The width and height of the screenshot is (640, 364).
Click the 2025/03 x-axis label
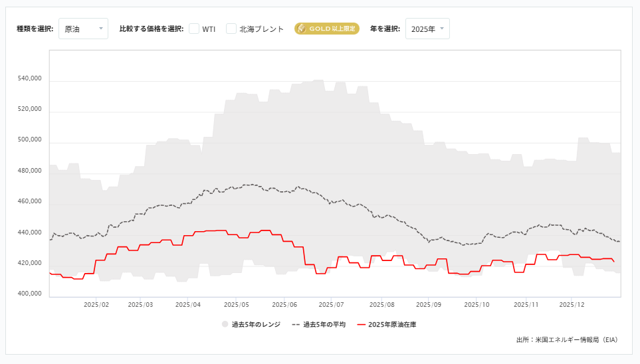140,305
